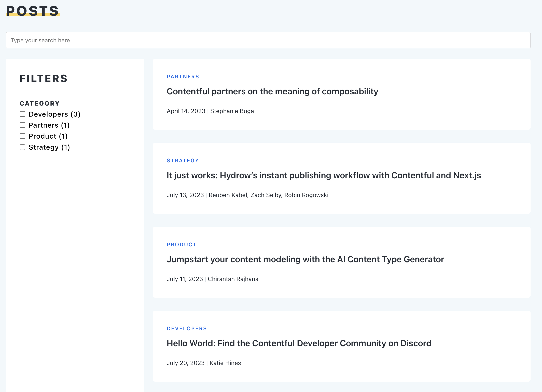This screenshot has width=542, height=392.
Task: Check the Developers category checkbox
Action: pyautogui.click(x=22, y=114)
